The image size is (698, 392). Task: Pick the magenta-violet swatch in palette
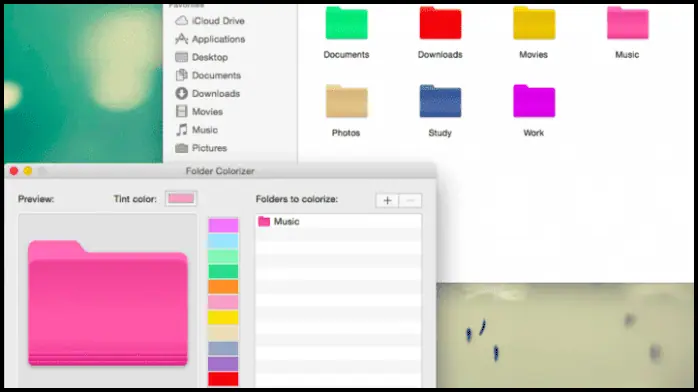(x=223, y=225)
